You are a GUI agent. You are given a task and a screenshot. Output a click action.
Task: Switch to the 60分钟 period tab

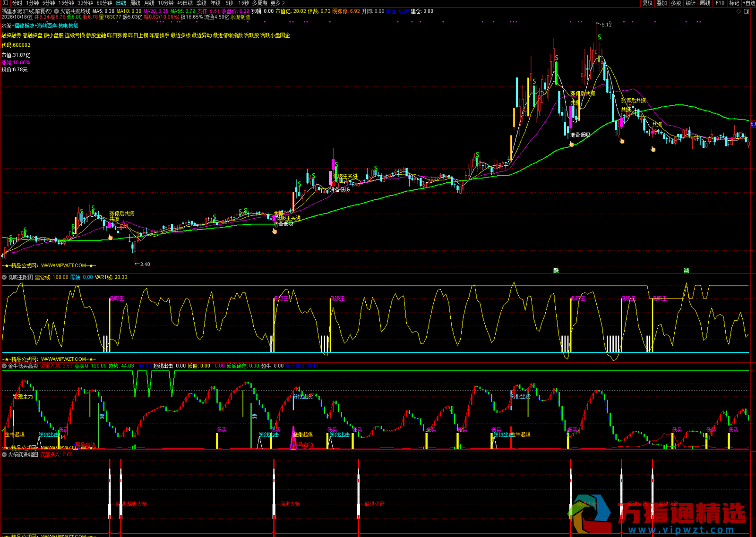point(104,3)
